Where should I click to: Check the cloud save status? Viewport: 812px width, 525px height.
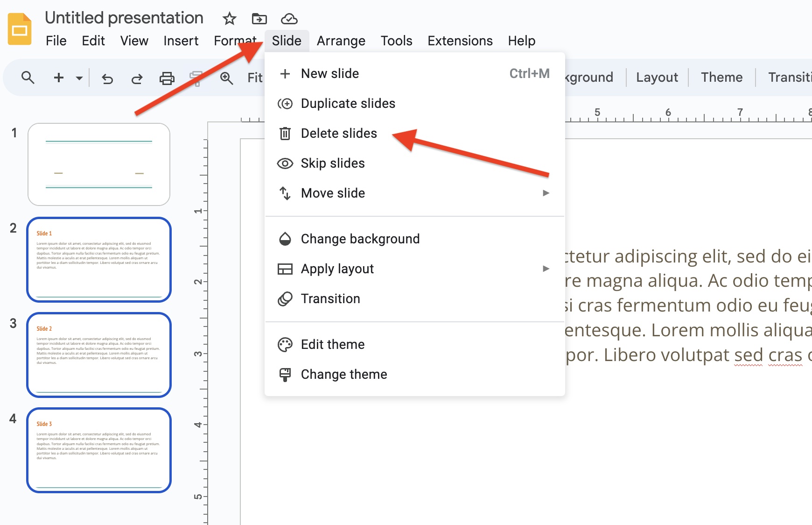(289, 19)
